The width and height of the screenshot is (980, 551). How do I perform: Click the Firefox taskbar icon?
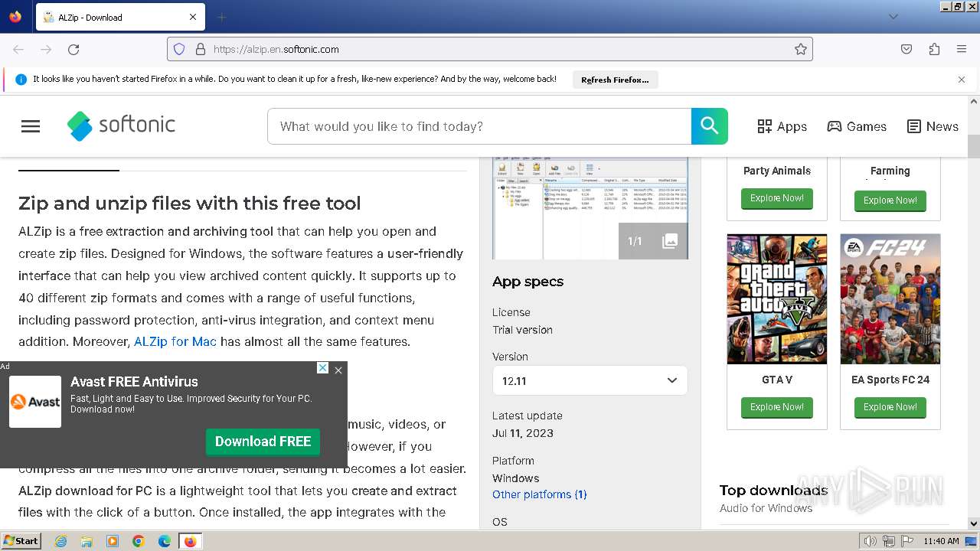tap(190, 541)
